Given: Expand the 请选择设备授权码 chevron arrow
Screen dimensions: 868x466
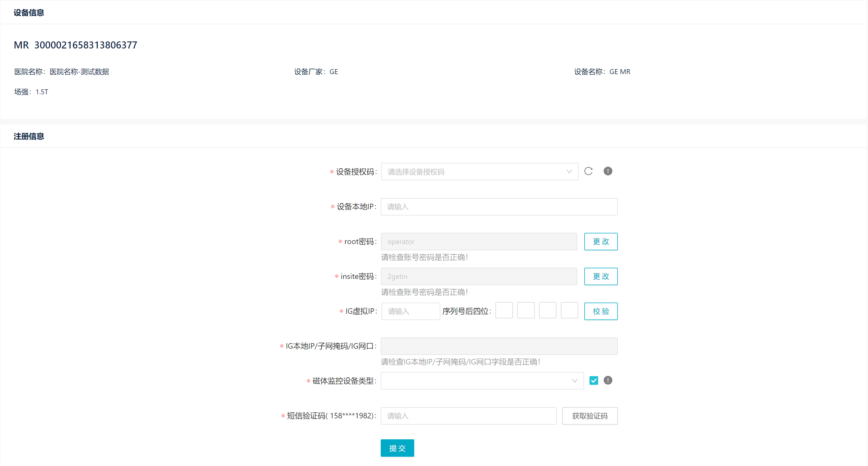Looking at the screenshot, I should [569, 172].
